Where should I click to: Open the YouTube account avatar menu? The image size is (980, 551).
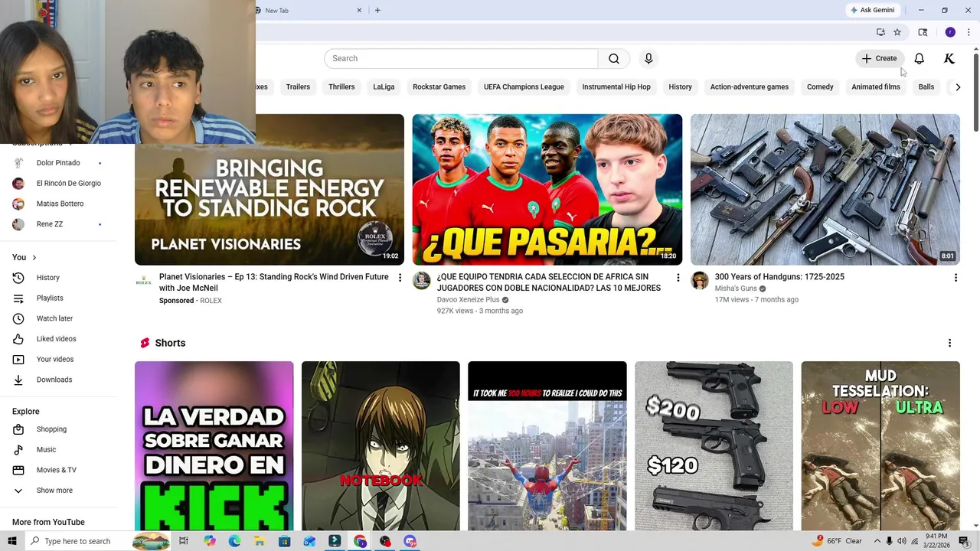click(x=949, y=58)
